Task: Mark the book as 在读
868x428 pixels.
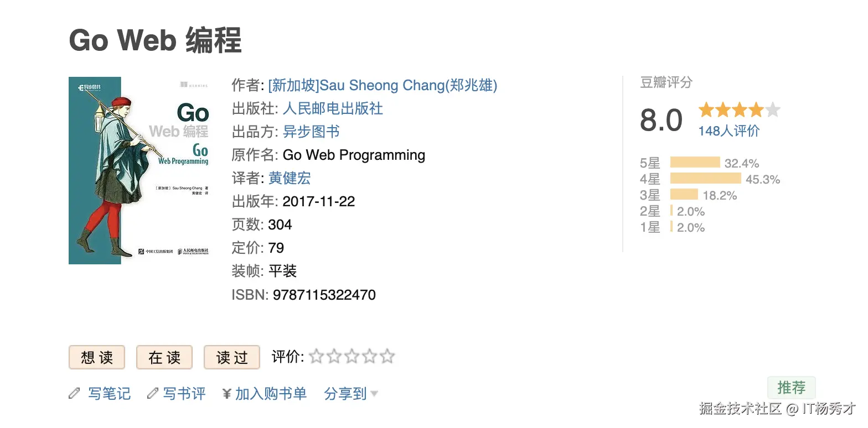Action: pyautogui.click(x=164, y=357)
